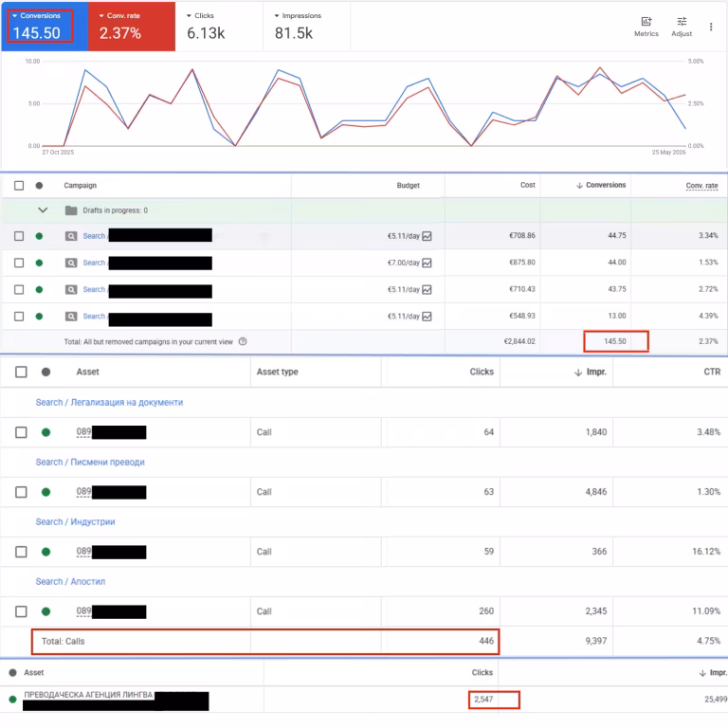Open the Search / Апостил campaign link
Viewport: 728px width, 728px height.
click(x=70, y=582)
